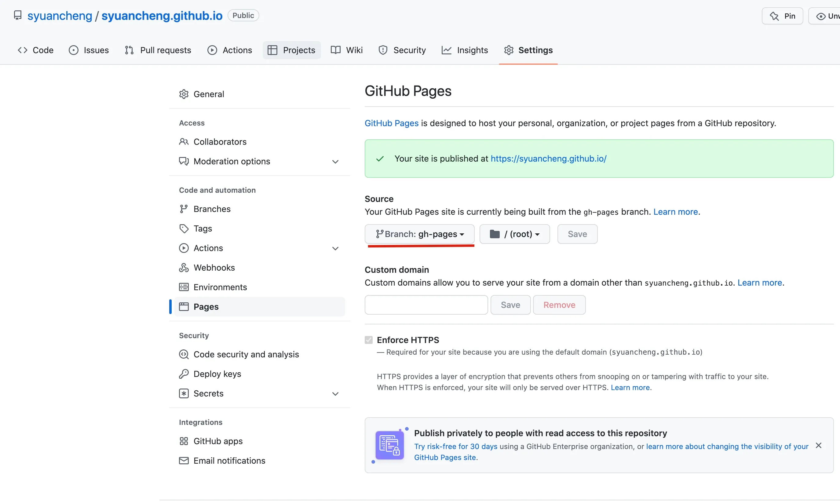
Task: Click the Pull requests merge icon
Action: tap(129, 50)
